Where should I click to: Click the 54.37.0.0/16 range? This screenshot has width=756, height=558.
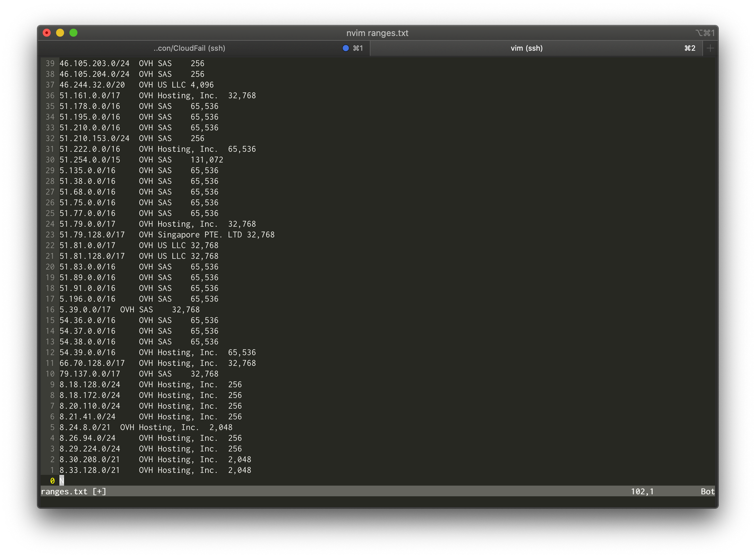tap(87, 331)
